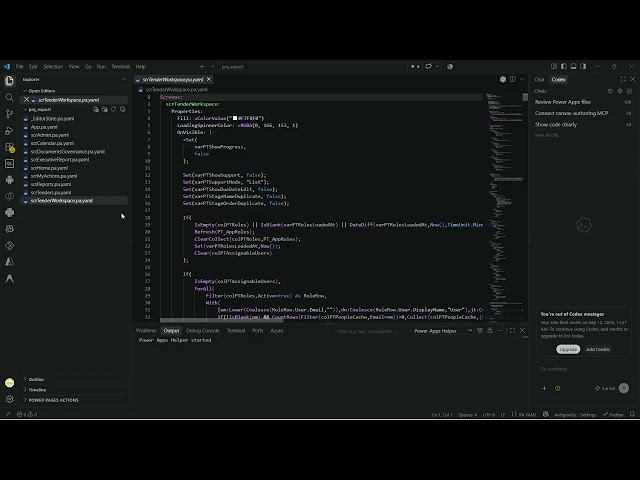Image resolution: width=640 pixels, height=480 pixels.
Task: Toggle the secondary side bar layout
Action: click(x=583, y=67)
